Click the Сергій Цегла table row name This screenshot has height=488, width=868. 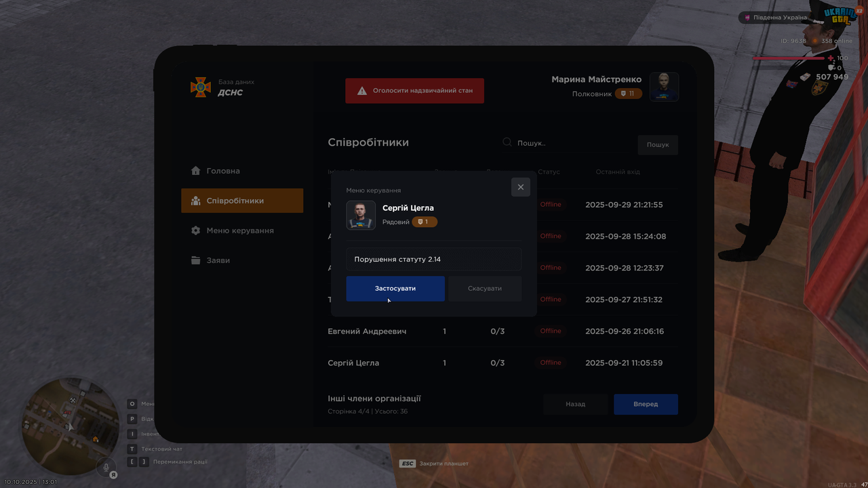pyautogui.click(x=353, y=363)
